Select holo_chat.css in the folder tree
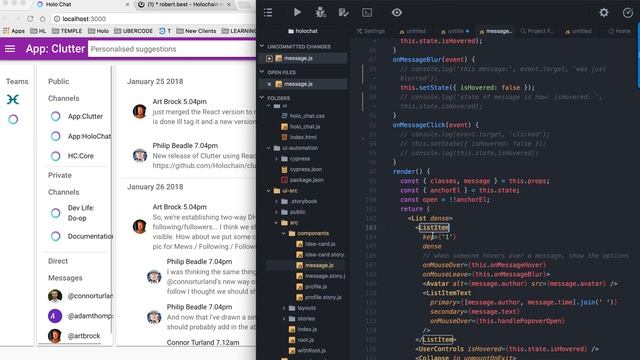This screenshot has height=360, width=640. point(303,116)
